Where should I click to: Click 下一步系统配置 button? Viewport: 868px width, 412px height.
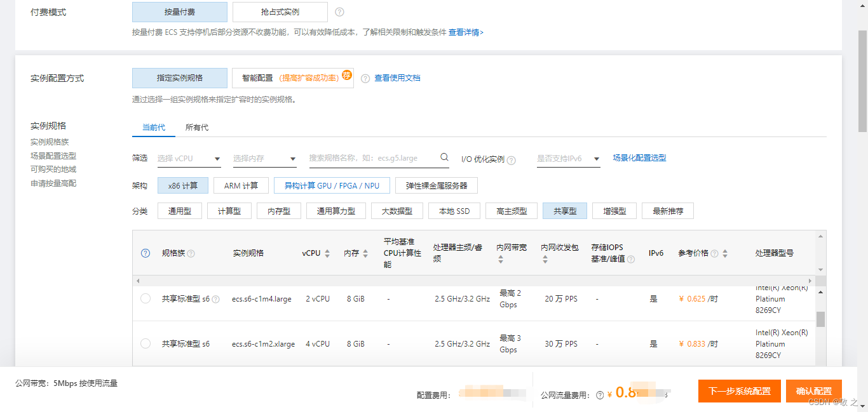740,391
